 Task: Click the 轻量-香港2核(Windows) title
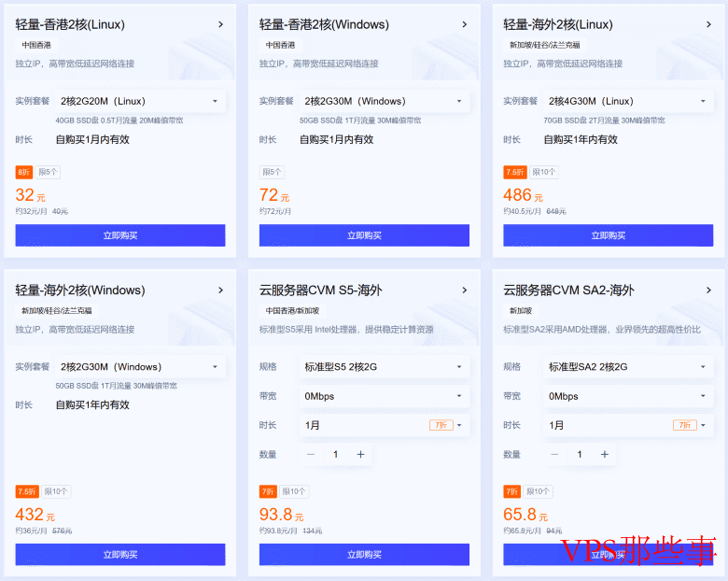pos(324,24)
